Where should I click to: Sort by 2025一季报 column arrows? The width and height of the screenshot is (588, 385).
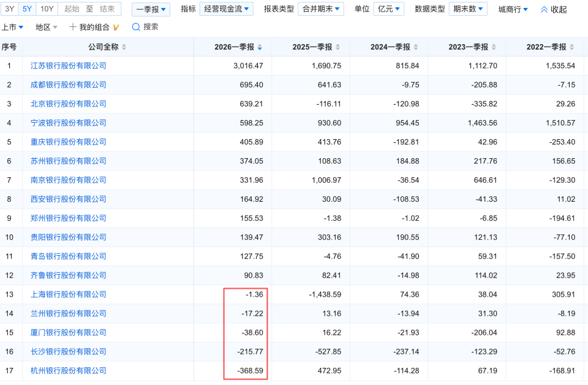(338, 47)
